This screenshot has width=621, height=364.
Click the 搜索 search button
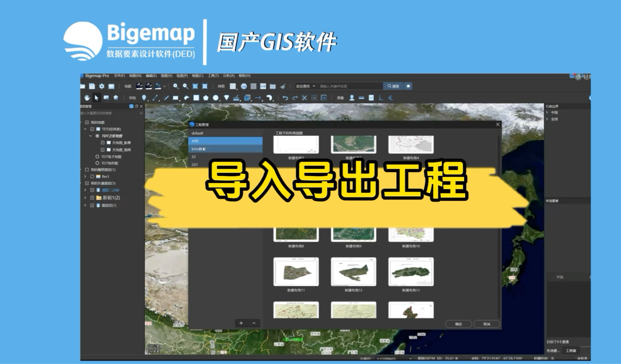pos(393,86)
